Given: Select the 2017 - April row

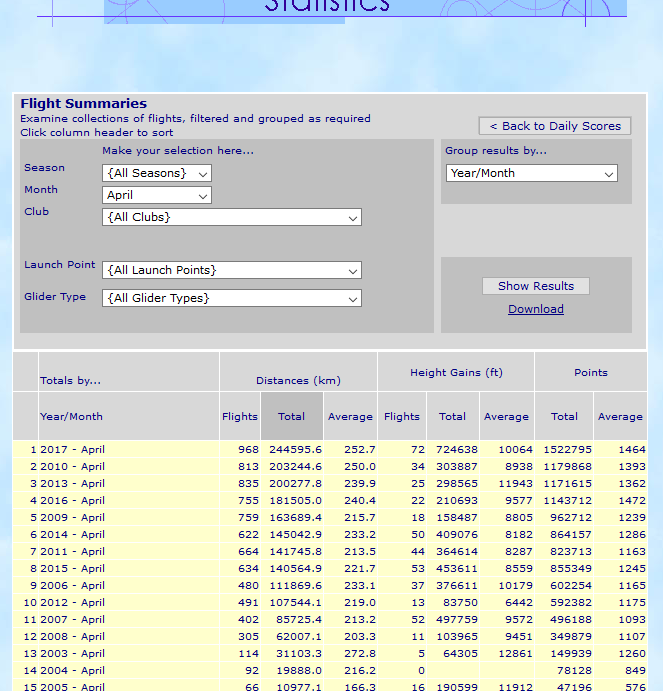Looking at the screenshot, I should pos(72,450).
